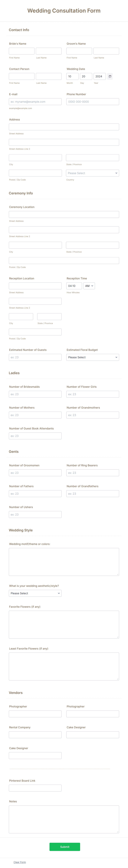Click the Phone Number field

(x=92, y=101)
